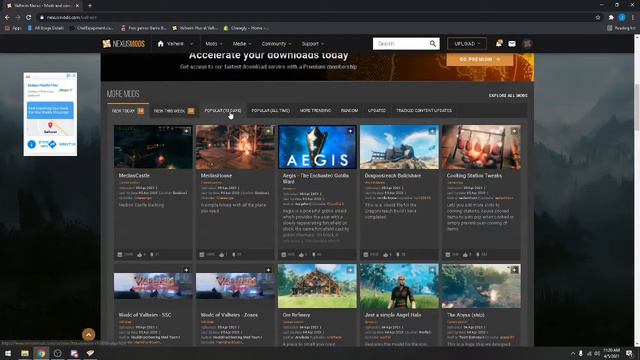
Task: Select the TRACKED CONTENT UPDATES tab
Action: pyautogui.click(x=424, y=111)
